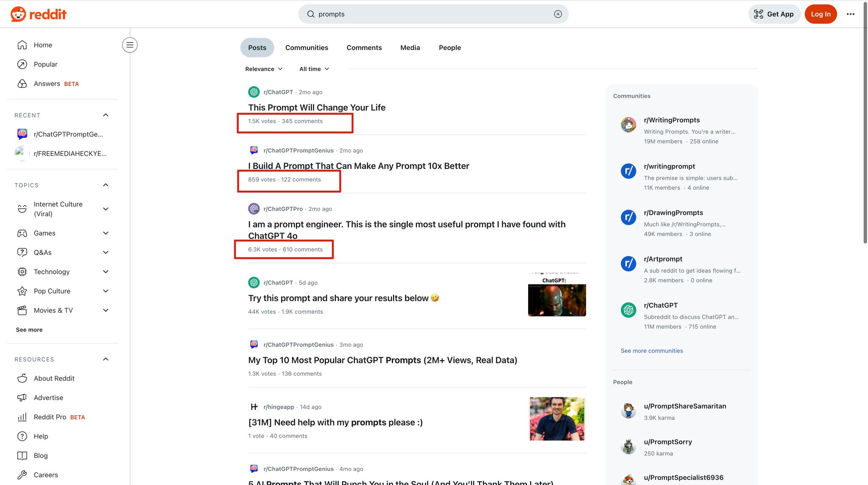The image size is (868, 485).
Task: Clear the search box text
Action: click(558, 14)
